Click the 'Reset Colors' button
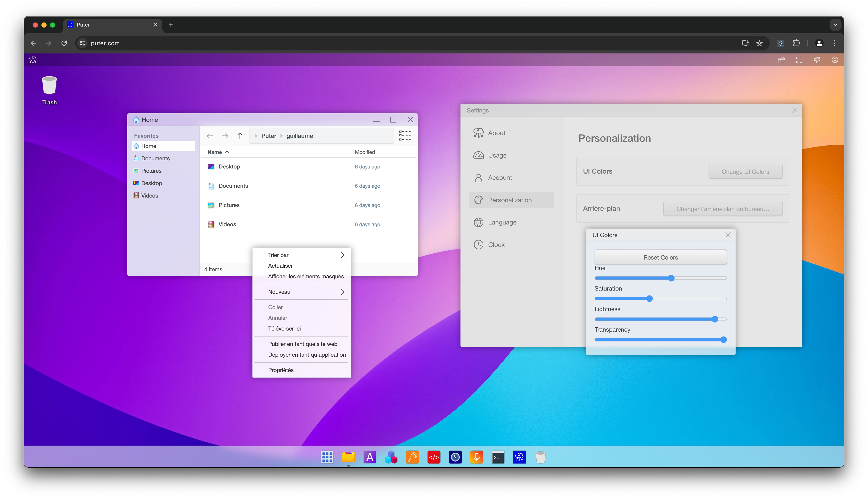The height and width of the screenshot is (499, 868). click(660, 257)
